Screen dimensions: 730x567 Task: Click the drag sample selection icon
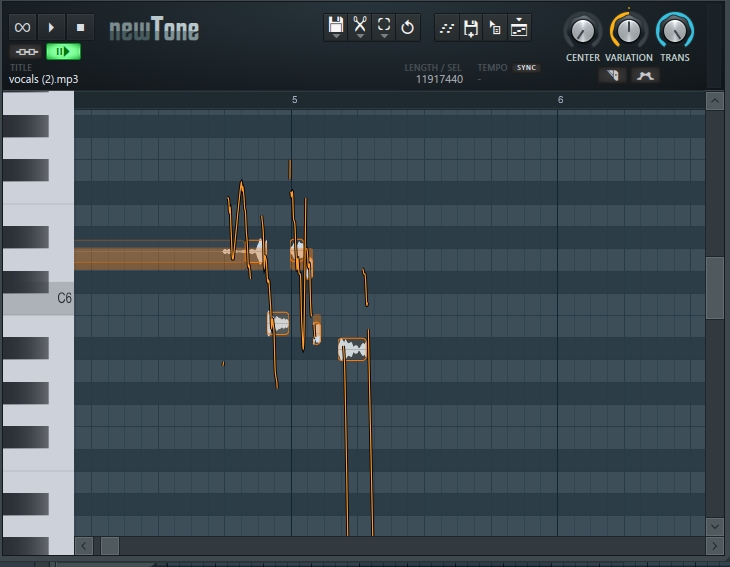495,28
